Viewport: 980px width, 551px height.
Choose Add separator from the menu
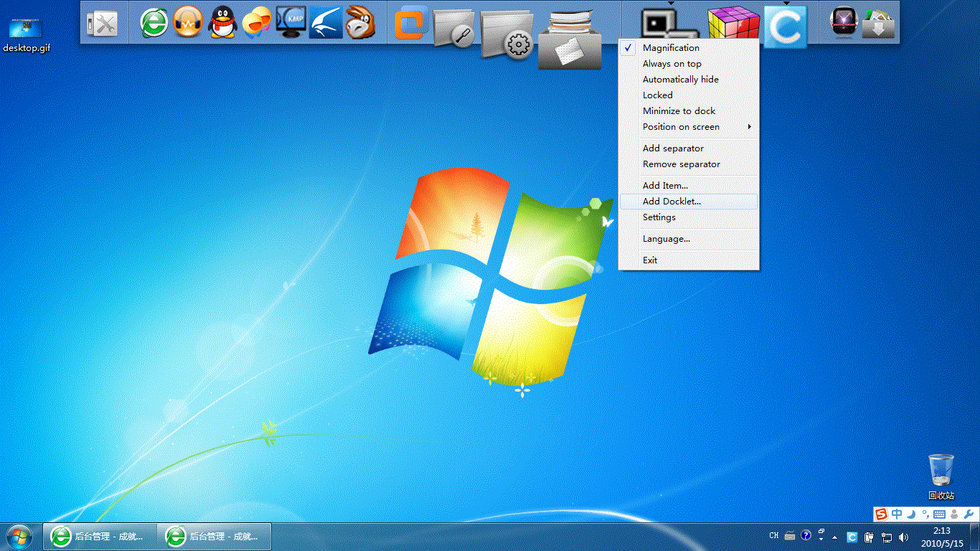point(689,149)
